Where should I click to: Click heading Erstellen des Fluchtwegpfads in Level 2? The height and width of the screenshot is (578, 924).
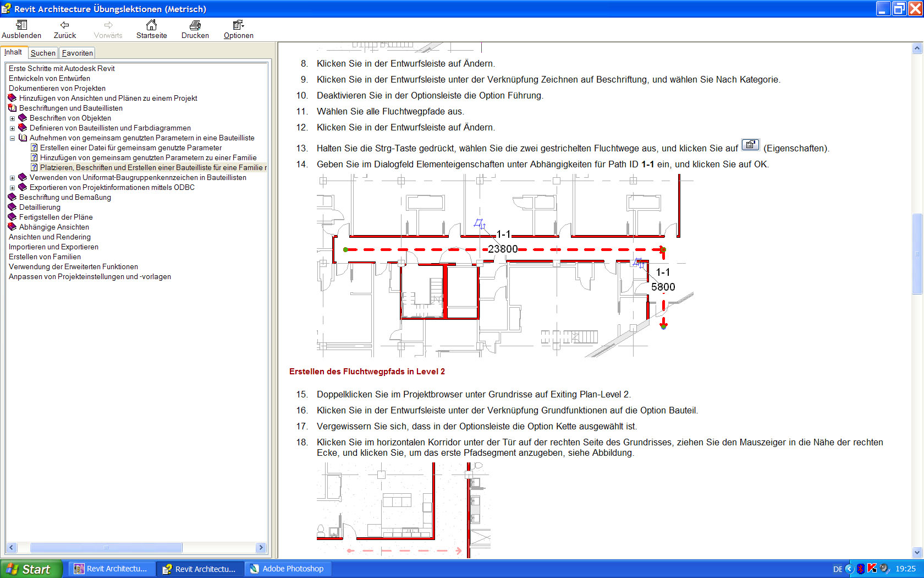367,372
